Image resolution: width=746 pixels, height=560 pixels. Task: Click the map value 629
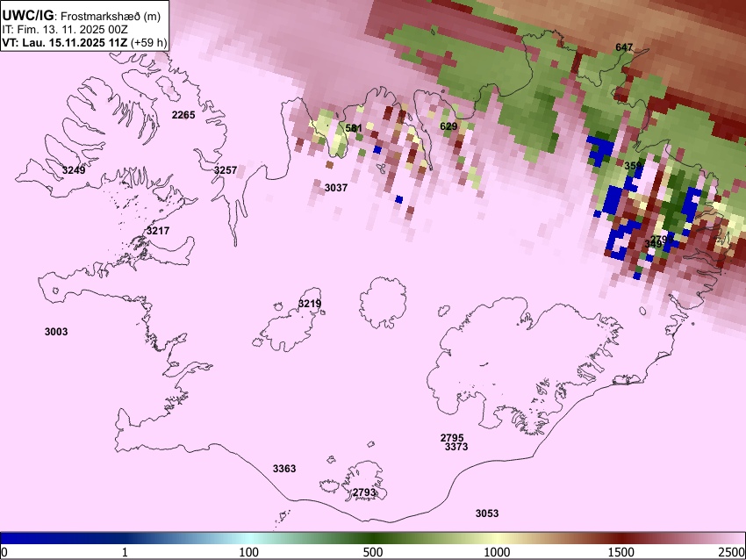coord(448,126)
